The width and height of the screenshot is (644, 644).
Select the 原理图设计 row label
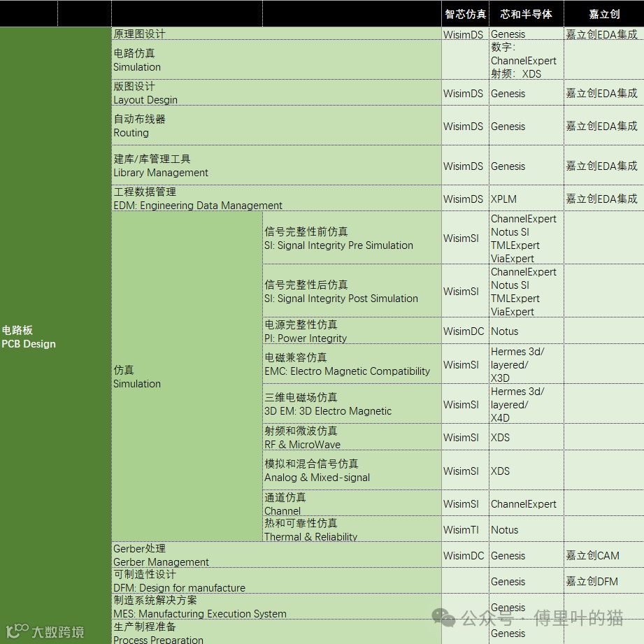click(276, 34)
